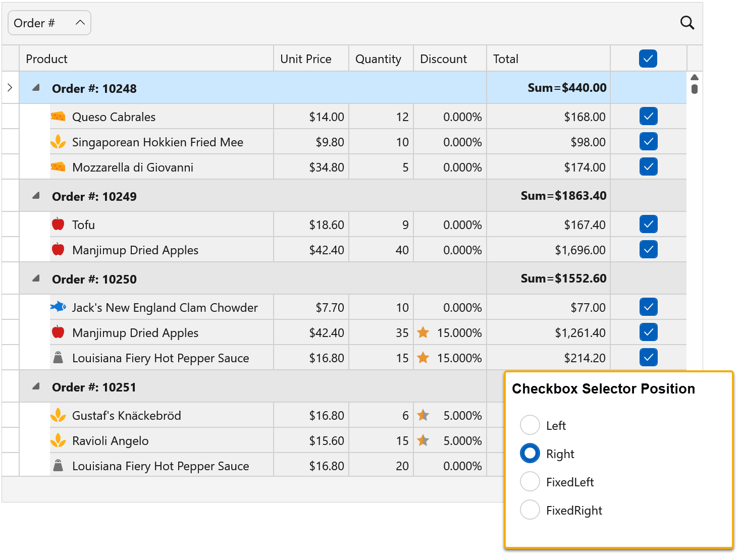Uncheck the Queso Cabrales row checkbox
This screenshot has height=560, width=740.
(648, 117)
